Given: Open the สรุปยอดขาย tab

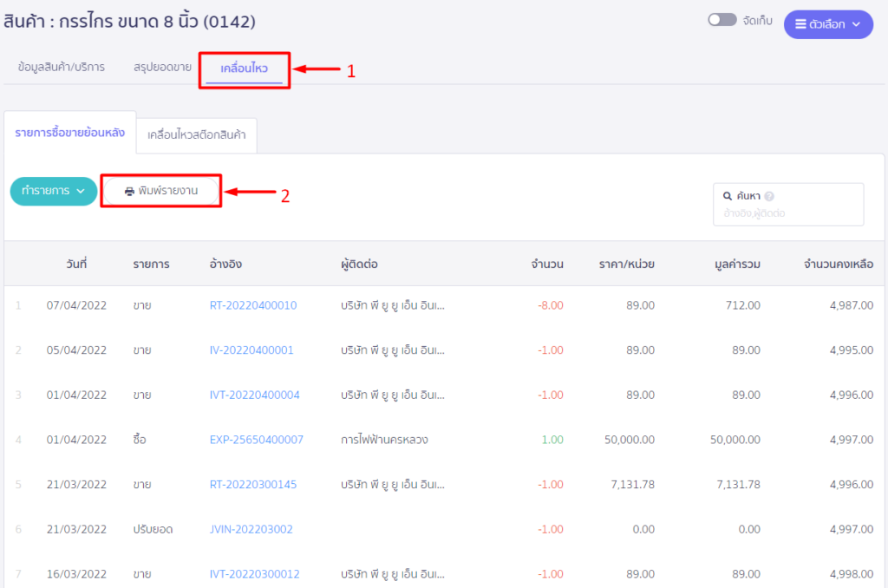Looking at the screenshot, I should point(162,67).
